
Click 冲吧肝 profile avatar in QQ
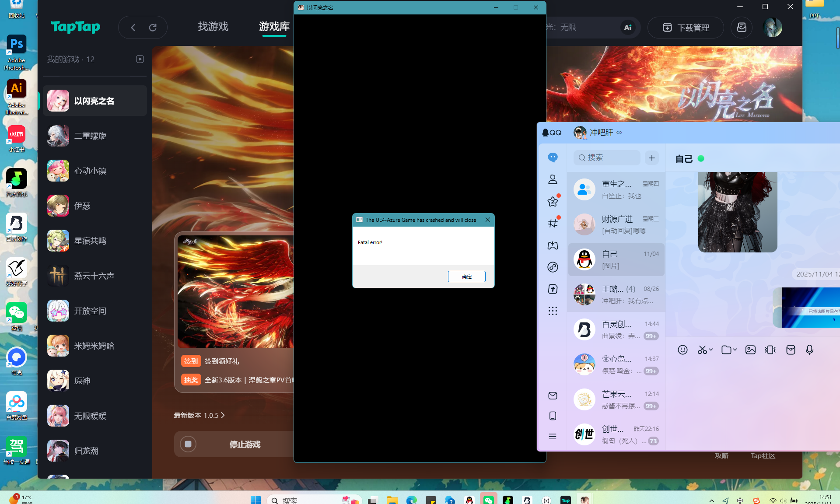[580, 133]
